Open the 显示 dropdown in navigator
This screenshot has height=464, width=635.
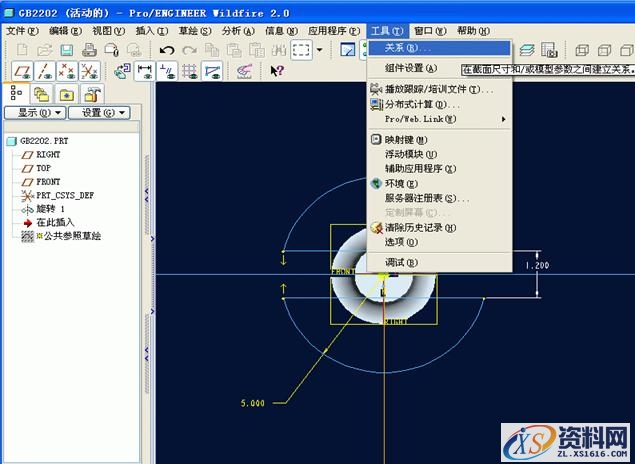pos(35,113)
